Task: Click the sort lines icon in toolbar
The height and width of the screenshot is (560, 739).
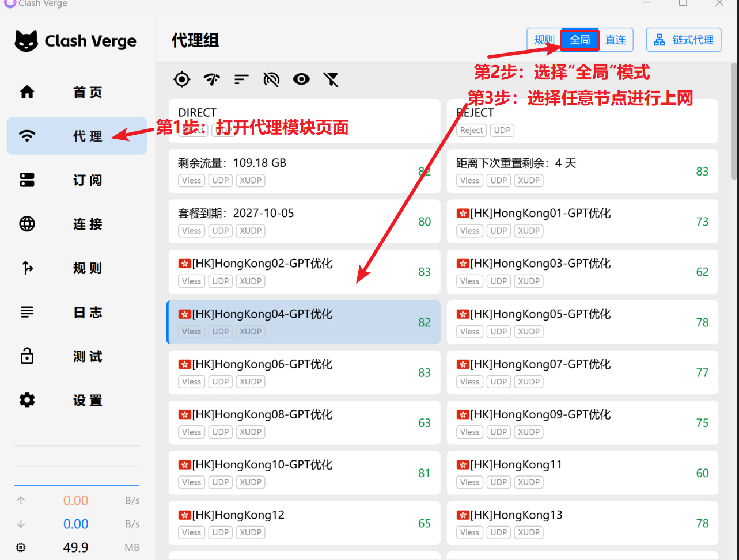Action: [x=241, y=79]
